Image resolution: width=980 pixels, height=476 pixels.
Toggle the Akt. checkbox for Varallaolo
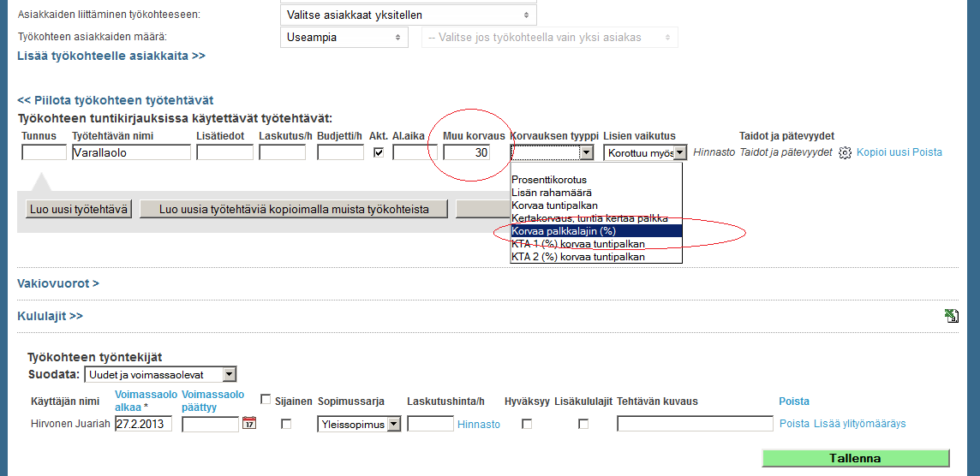click(378, 152)
